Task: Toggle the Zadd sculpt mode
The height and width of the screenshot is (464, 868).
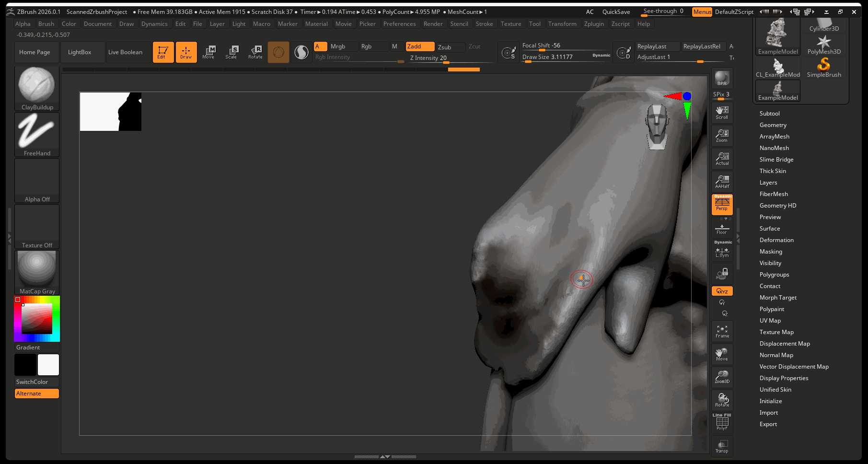Action: (420, 46)
